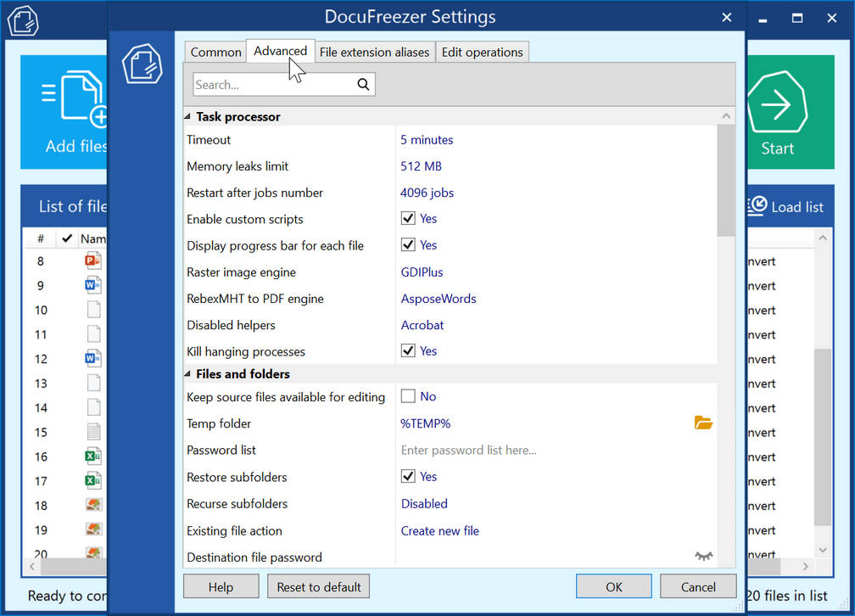Collapse the Files and folders section
855x616 pixels.
188,373
